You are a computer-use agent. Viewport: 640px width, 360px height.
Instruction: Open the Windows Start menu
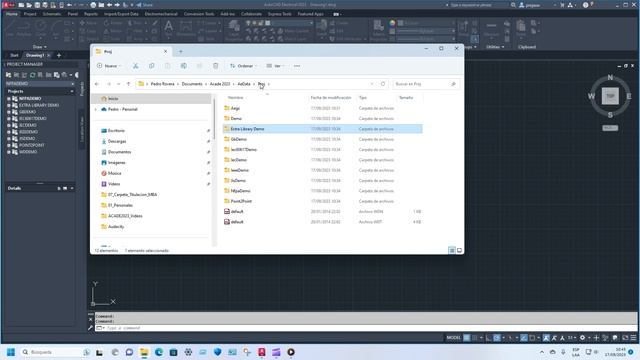(11, 352)
